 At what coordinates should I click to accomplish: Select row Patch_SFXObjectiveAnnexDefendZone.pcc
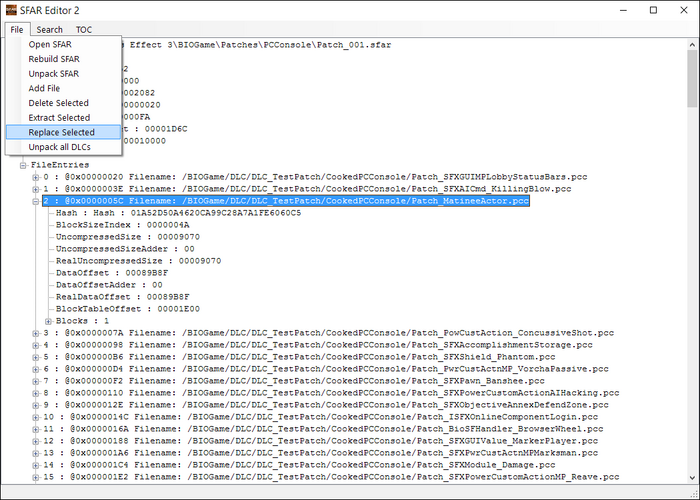coord(326,405)
